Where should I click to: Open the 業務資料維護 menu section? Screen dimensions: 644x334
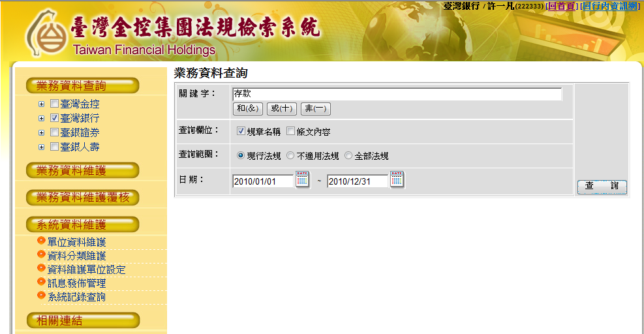[x=83, y=170]
